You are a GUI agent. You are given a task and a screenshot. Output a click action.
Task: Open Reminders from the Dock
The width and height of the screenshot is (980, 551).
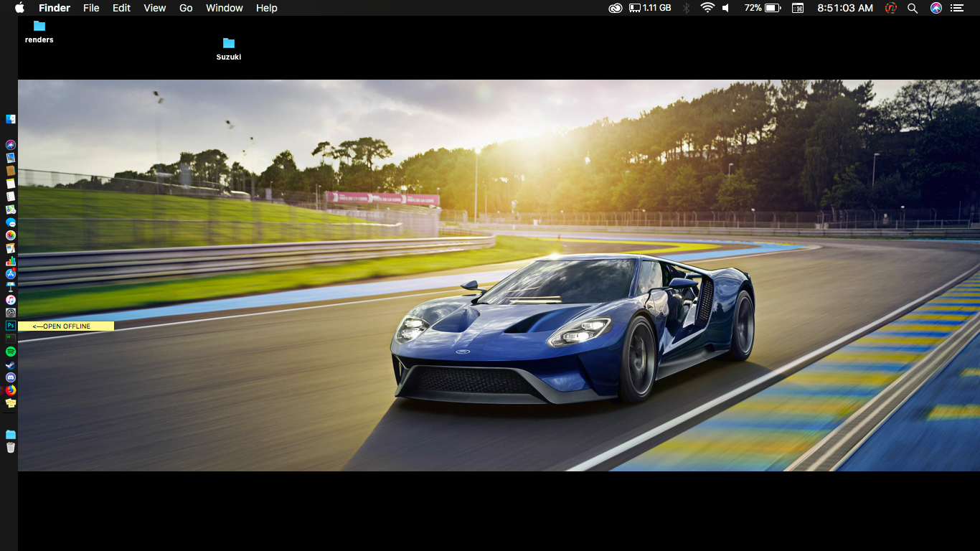pos(11,197)
